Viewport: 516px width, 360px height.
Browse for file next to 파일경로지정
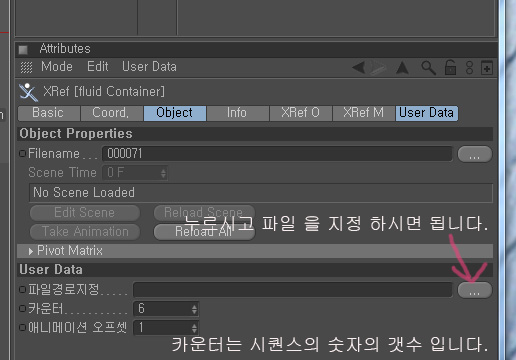(x=474, y=290)
